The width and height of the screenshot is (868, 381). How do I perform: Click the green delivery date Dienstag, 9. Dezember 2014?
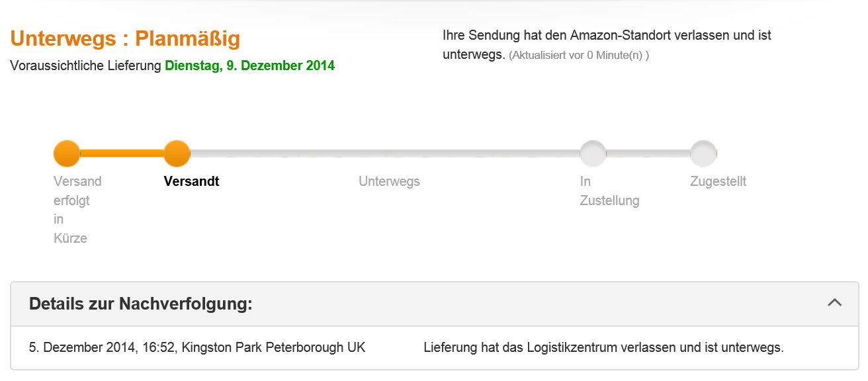coord(249,65)
